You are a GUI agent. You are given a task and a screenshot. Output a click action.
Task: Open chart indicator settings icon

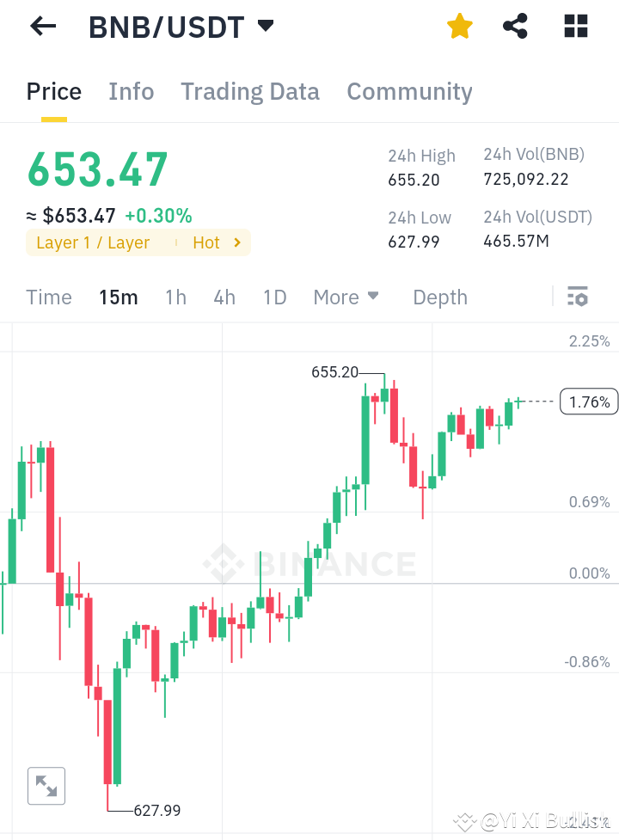click(x=577, y=297)
